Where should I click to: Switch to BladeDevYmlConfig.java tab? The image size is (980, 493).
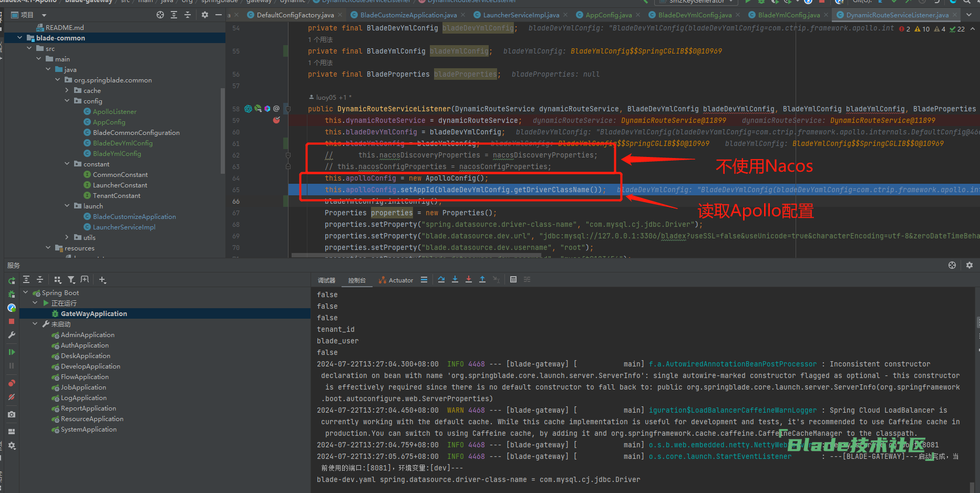pyautogui.click(x=695, y=15)
